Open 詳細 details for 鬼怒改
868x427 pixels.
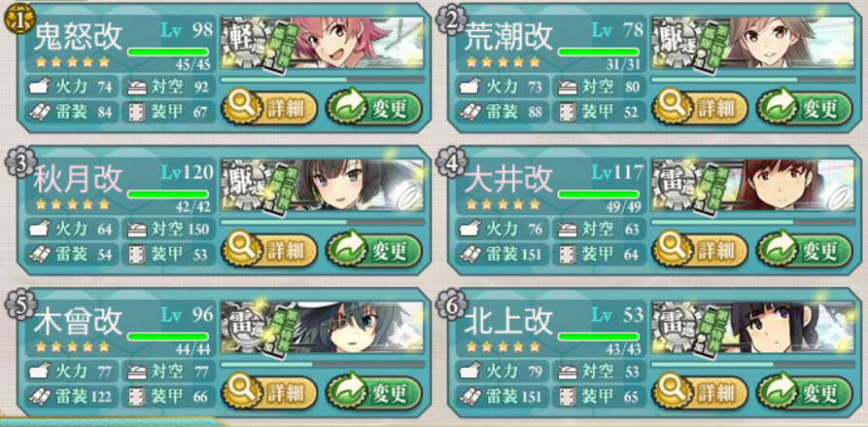269,107
